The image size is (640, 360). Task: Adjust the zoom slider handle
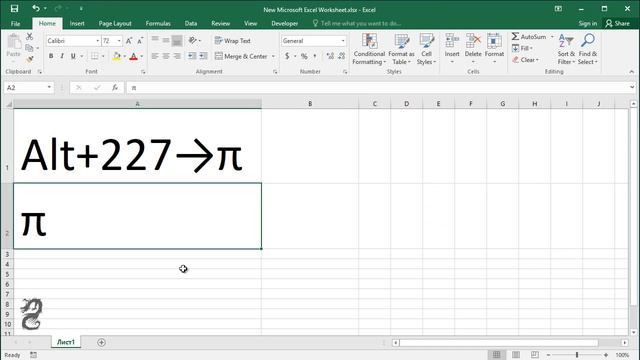[577, 355]
